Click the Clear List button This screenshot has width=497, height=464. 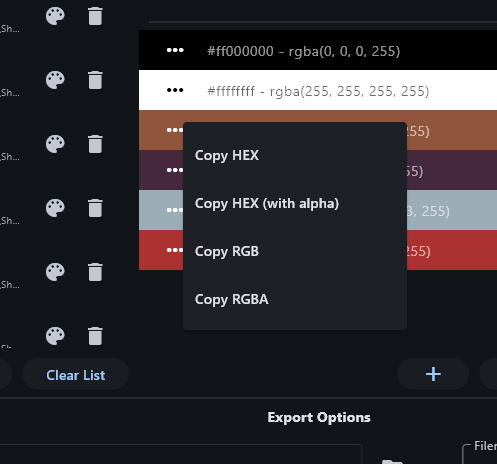click(x=76, y=375)
